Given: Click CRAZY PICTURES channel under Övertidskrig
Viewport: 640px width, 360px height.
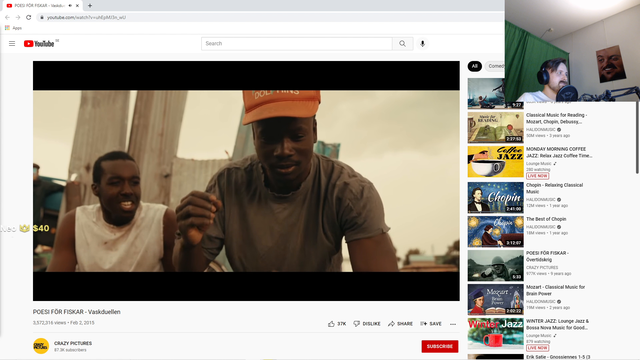Looking at the screenshot, I should pos(542,267).
